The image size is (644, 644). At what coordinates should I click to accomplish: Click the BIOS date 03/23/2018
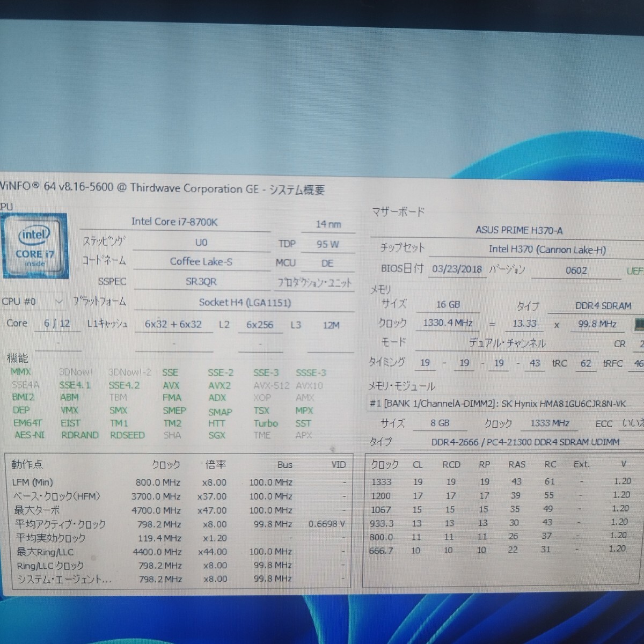coord(457,269)
